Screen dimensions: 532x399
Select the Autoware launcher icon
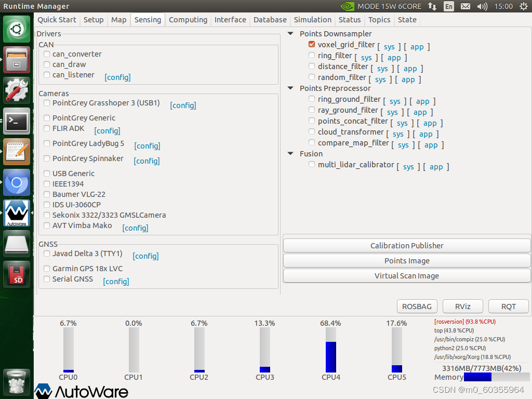tap(17, 212)
